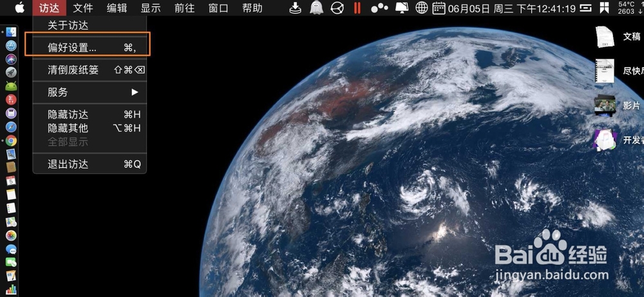Click the calendar icon in menu bar
This screenshot has width=644, height=297.
tap(439, 8)
